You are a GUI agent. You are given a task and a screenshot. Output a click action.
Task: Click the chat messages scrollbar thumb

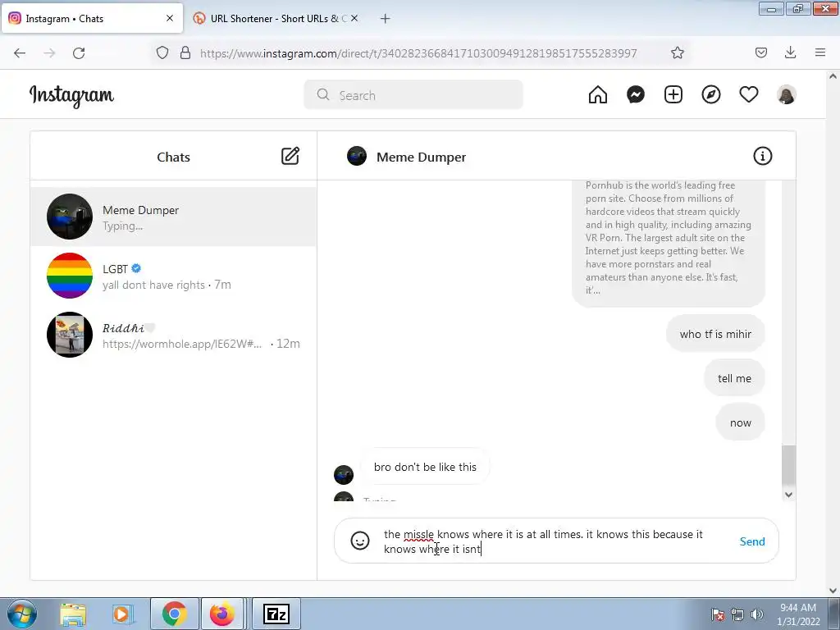(x=788, y=464)
